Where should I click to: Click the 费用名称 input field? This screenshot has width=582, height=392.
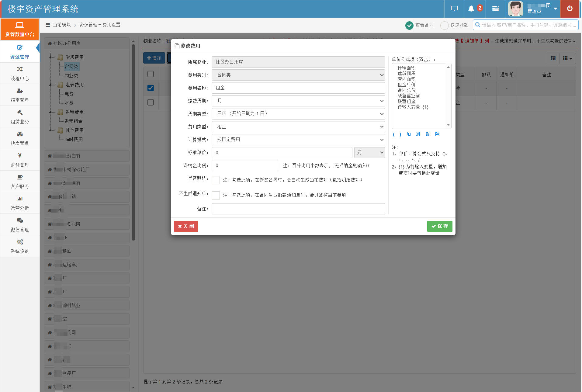(298, 88)
